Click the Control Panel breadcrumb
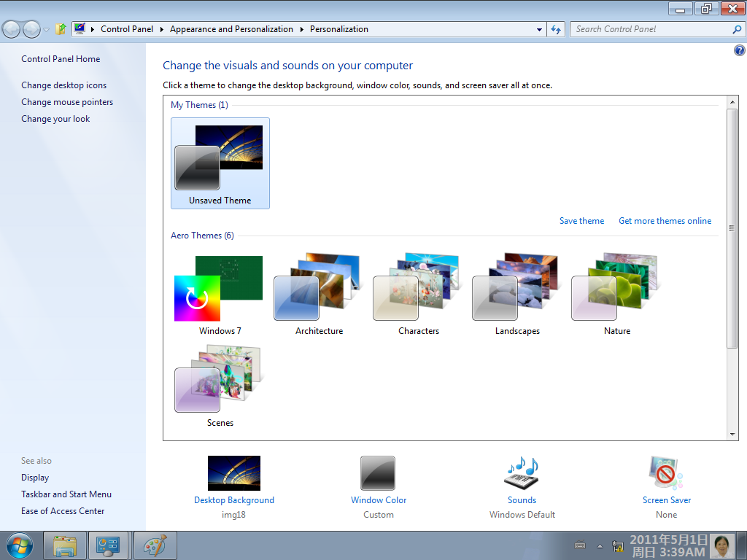The height and width of the screenshot is (560, 747). click(127, 29)
